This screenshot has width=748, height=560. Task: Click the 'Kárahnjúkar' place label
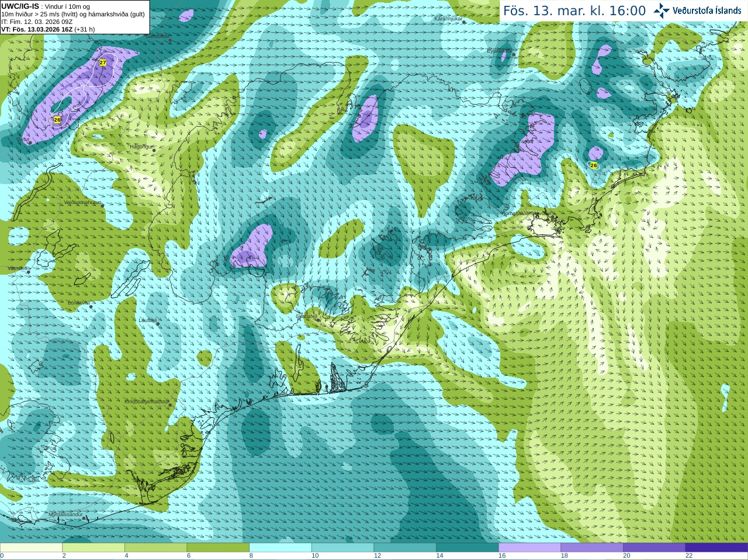(448, 19)
